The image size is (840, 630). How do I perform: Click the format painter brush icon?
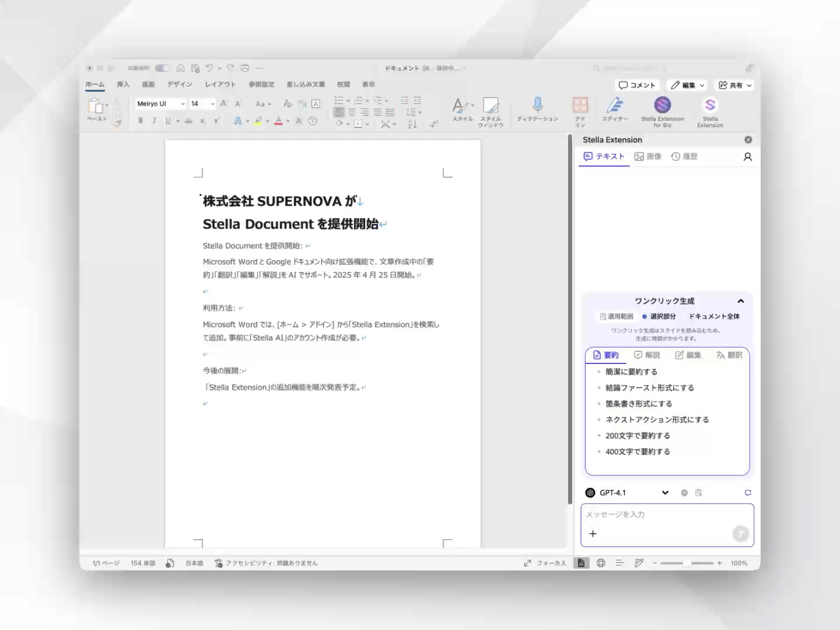pos(117,123)
